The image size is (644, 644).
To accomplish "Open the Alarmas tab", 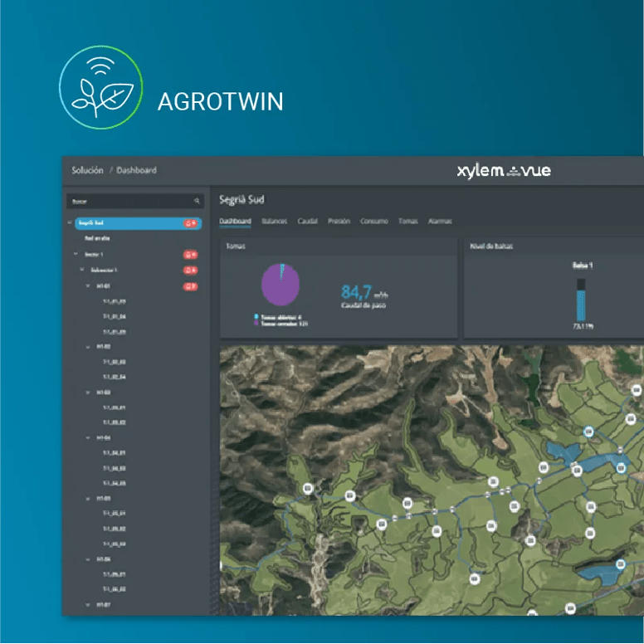I will click(440, 222).
